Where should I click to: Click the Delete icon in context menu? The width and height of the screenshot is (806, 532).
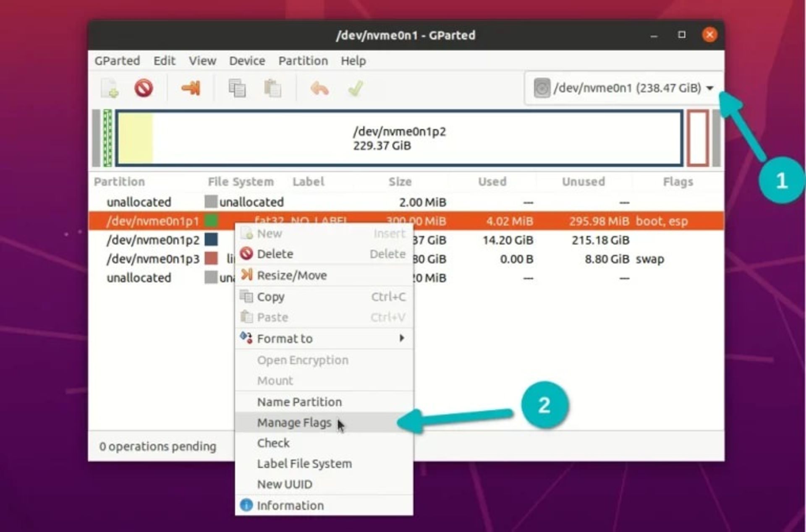(246, 253)
